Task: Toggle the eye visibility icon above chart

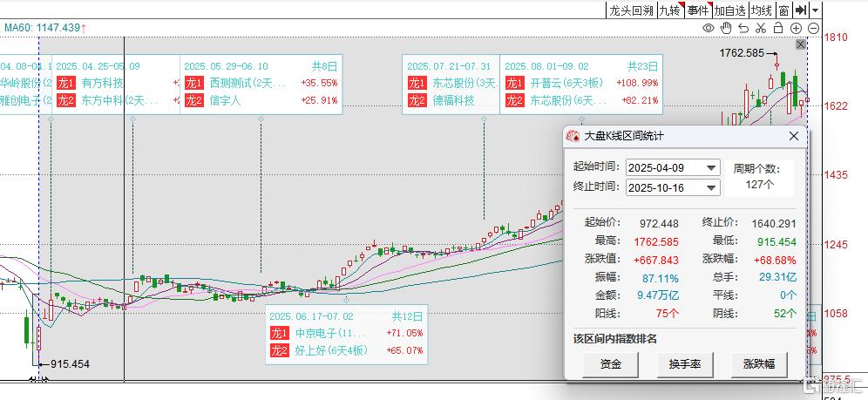Action: click(709, 28)
